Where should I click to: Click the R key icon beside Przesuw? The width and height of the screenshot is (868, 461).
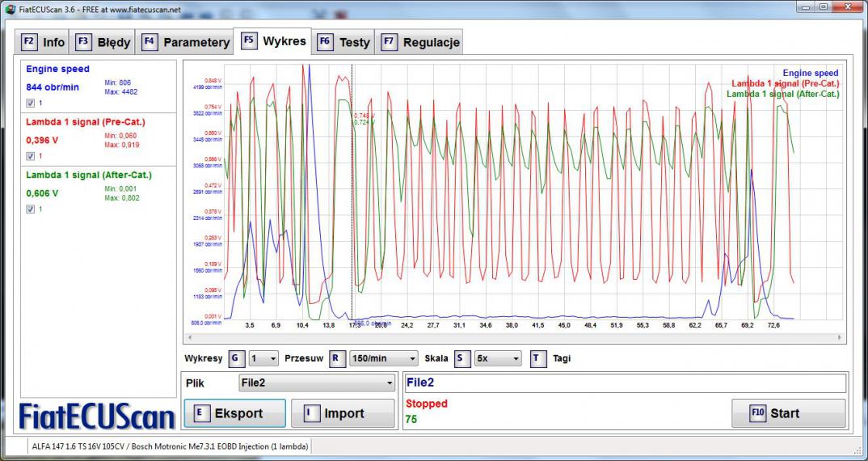click(x=337, y=358)
